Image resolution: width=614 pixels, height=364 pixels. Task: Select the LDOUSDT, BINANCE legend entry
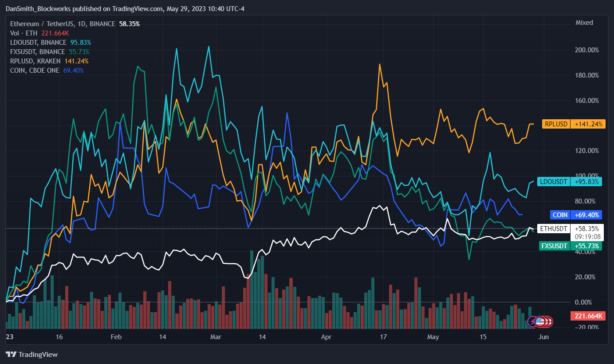[39, 43]
